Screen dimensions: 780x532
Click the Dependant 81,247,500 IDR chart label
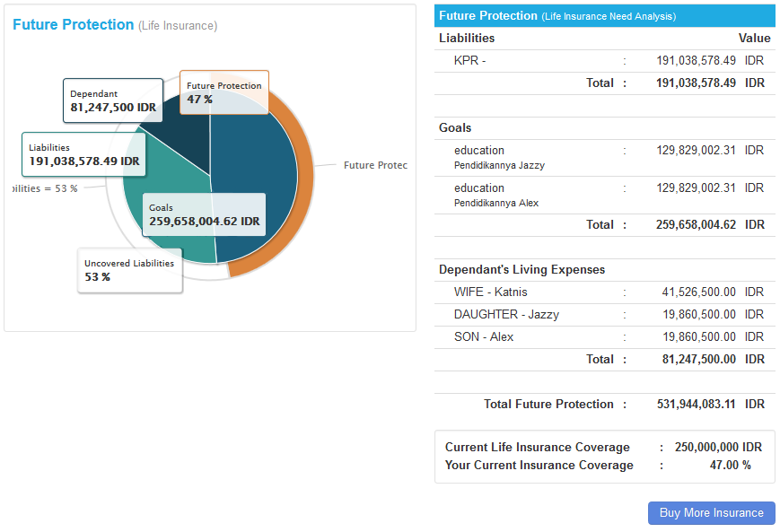(113, 100)
